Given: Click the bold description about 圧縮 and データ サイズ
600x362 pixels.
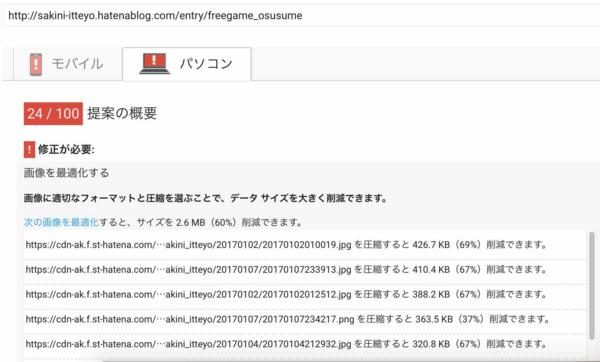Looking at the screenshot, I should point(206,198).
